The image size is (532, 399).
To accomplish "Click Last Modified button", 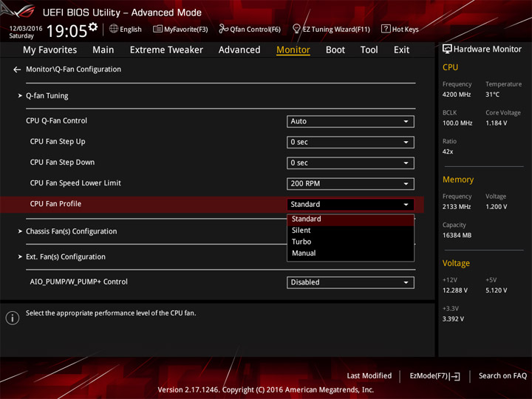I will tap(369, 376).
